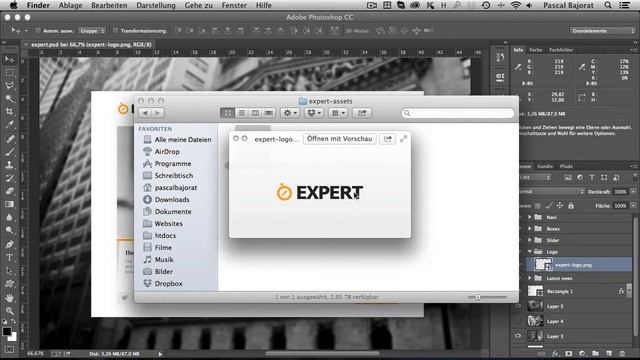Toggle visibility of Layer 4
This screenshot has height=360, width=640.
click(x=518, y=321)
